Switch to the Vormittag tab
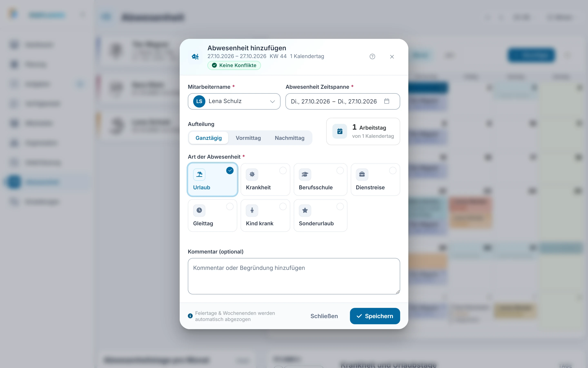 pos(248,138)
